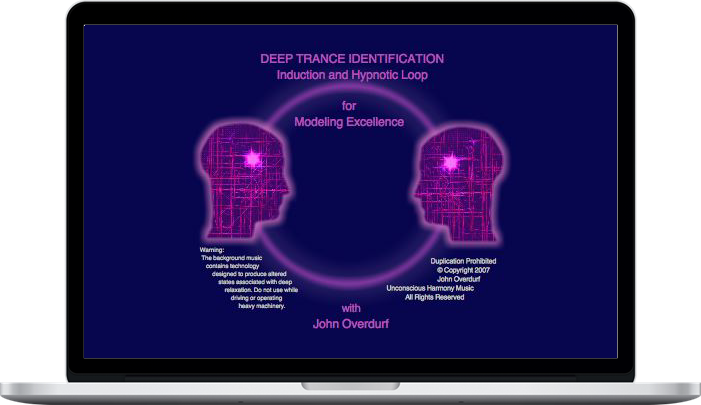Select the glowing star inside left head

[250, 158]
